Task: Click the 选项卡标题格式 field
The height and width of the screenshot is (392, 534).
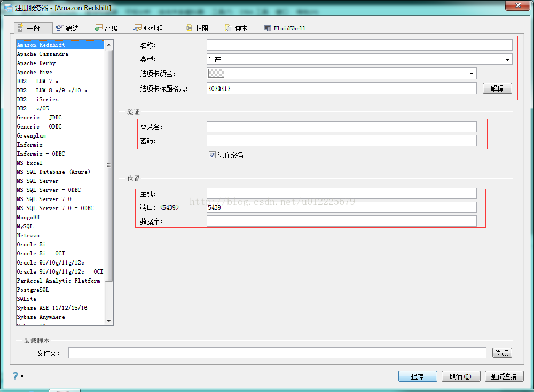Action: tap(342, 89)
